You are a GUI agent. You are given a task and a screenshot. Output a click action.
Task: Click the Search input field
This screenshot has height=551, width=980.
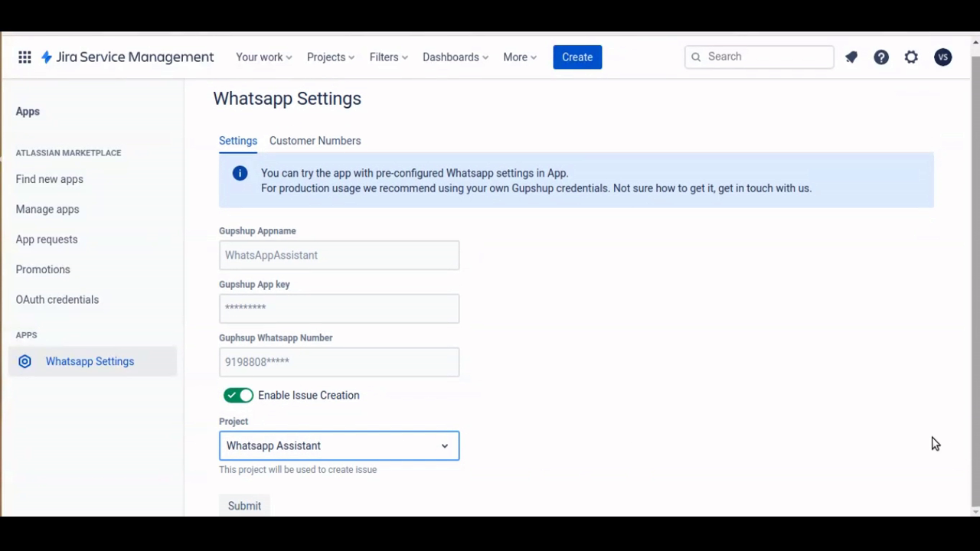point(759,57)
